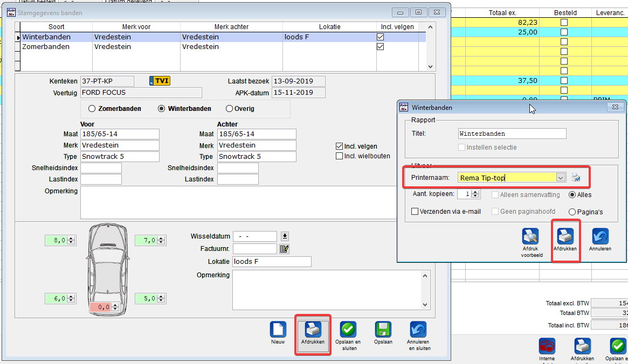628x364 pixels.
Task: Toggle the Incl. wielbouten checkbox
Action: point(339,156)
